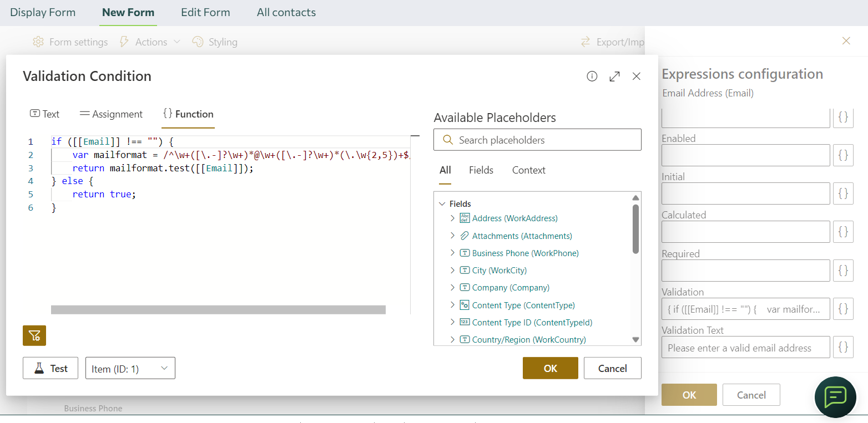The width and height of the screenshot is (868, 423).
Task: Open the chat support widget
Action: (835, 397)
